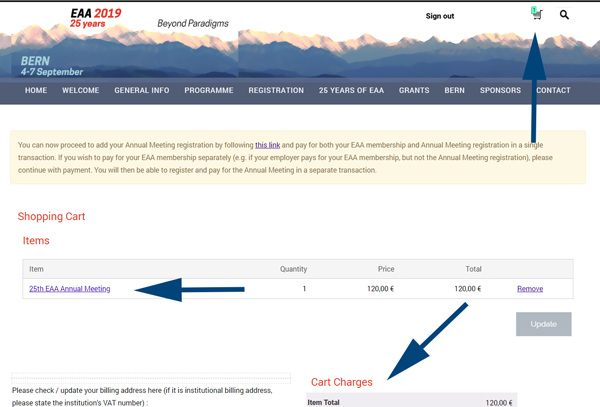Click the Items heading

pyautogui.click(x=36, y=241)
